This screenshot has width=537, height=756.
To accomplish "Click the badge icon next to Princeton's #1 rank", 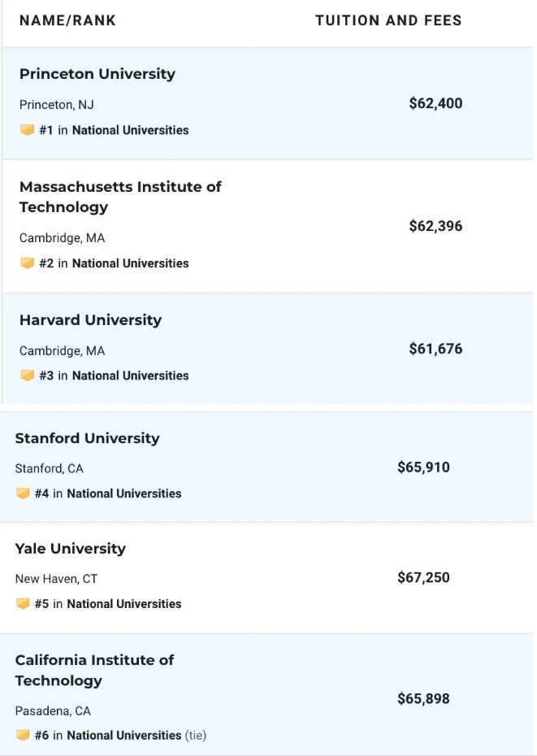I will coord(27,130).
